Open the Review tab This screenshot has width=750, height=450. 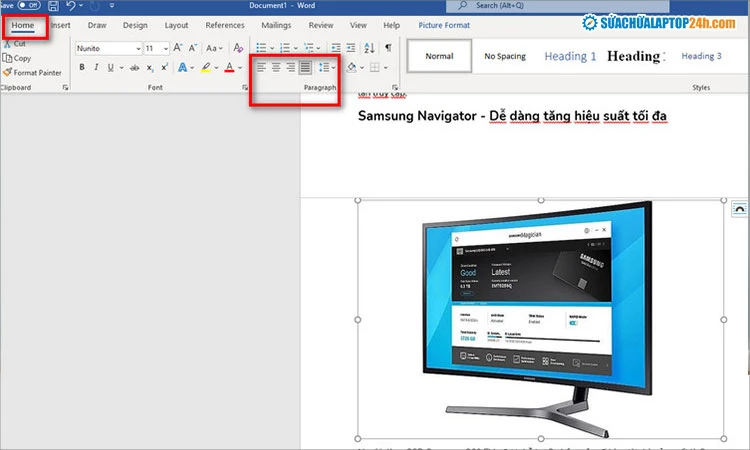(321, 25)
